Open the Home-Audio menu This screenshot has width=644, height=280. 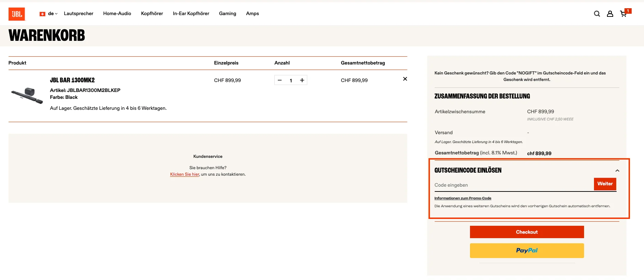coord(117,14)
